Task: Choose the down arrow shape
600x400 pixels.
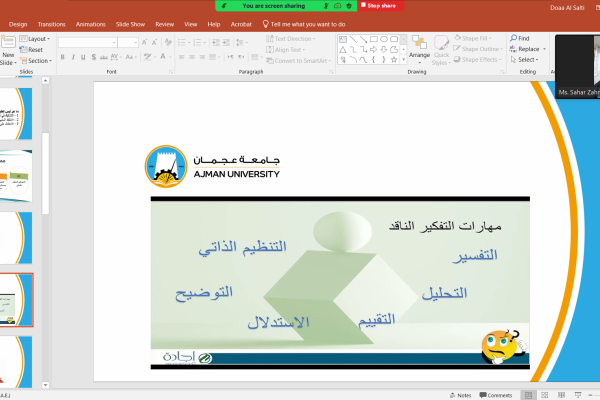Action: [x=383, y=49]
